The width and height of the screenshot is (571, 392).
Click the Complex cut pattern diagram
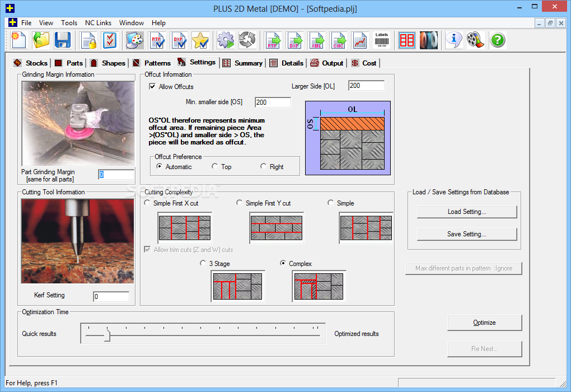(319, 286)
